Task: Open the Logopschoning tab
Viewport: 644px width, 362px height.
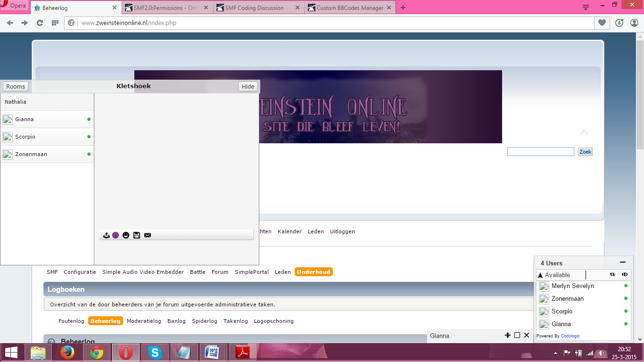Action: [274, 321]
